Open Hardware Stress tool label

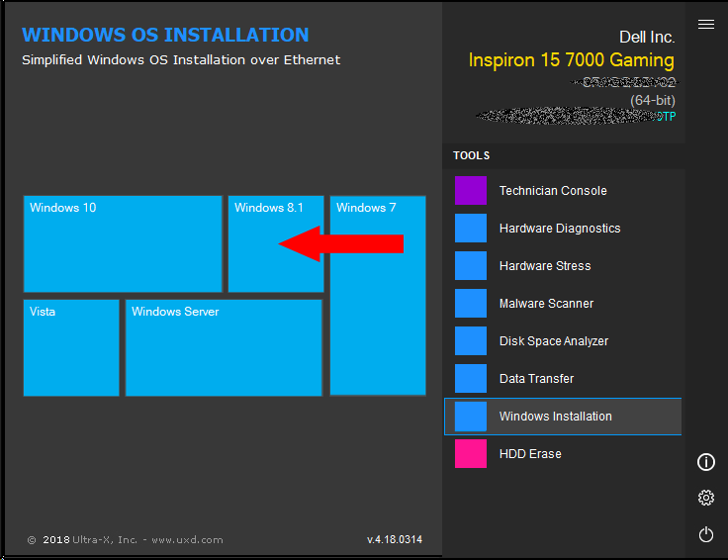point(544,266)
